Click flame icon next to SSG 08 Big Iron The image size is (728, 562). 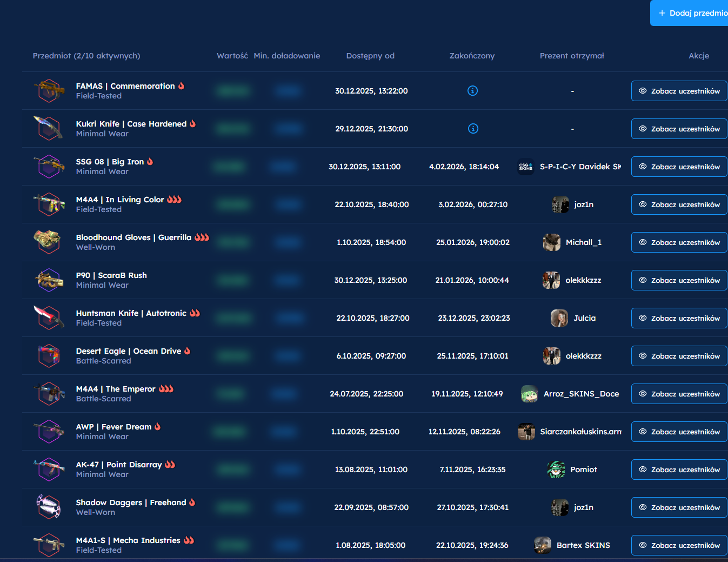pyautogui.click(x=150, y=162)
